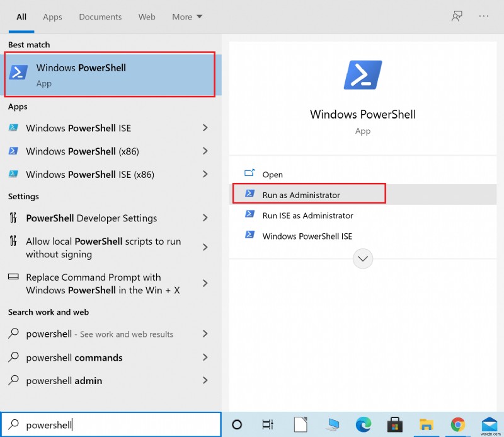This screenshot has height=437, width=504.
Task: Click Run as Administrator
Action: (301, 195)
